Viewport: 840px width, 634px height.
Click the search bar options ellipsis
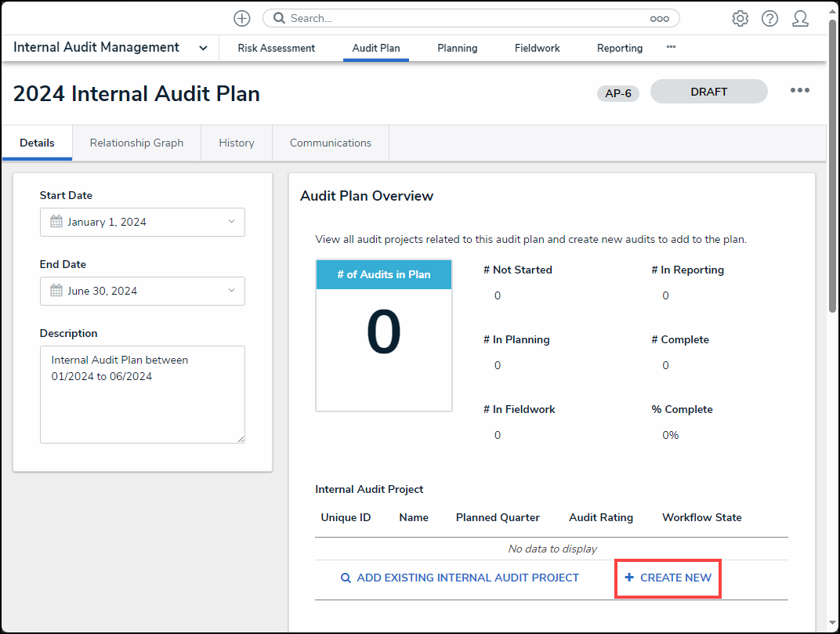point(659,18)
